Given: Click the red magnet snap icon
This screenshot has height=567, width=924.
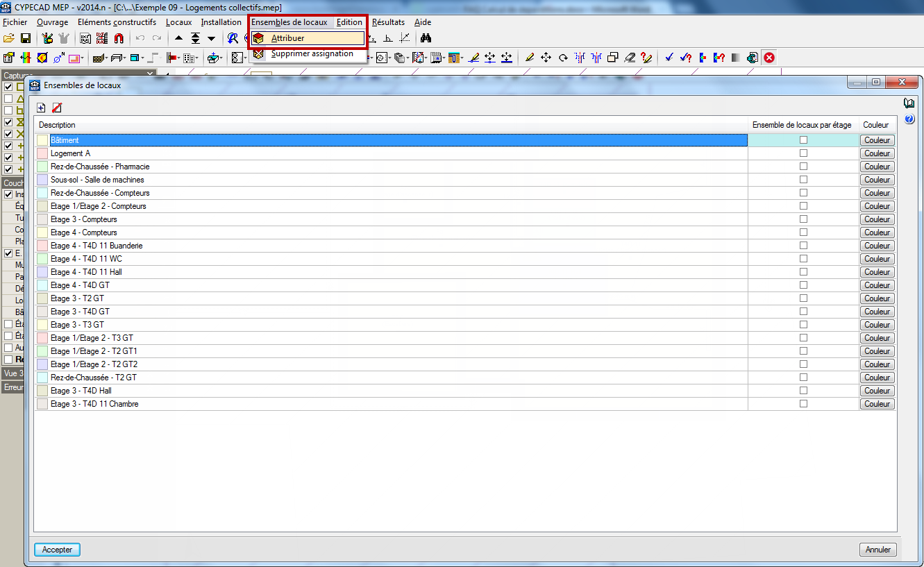Looking at the screenshot, I should tap(119, 38).
